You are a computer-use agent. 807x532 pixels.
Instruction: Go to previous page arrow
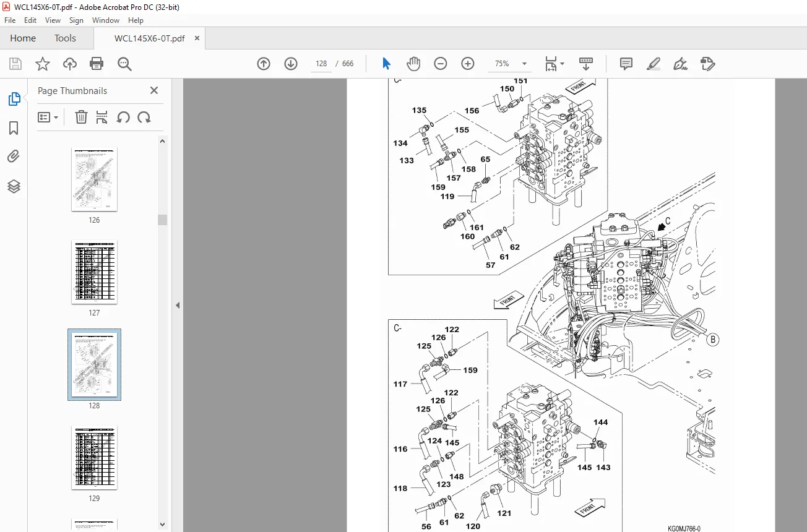point(264,64)
